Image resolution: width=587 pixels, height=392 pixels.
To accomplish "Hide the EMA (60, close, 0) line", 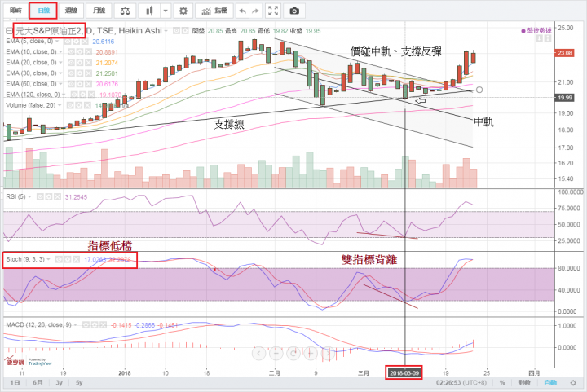I will pyautogui.click(x=71, y=84).
